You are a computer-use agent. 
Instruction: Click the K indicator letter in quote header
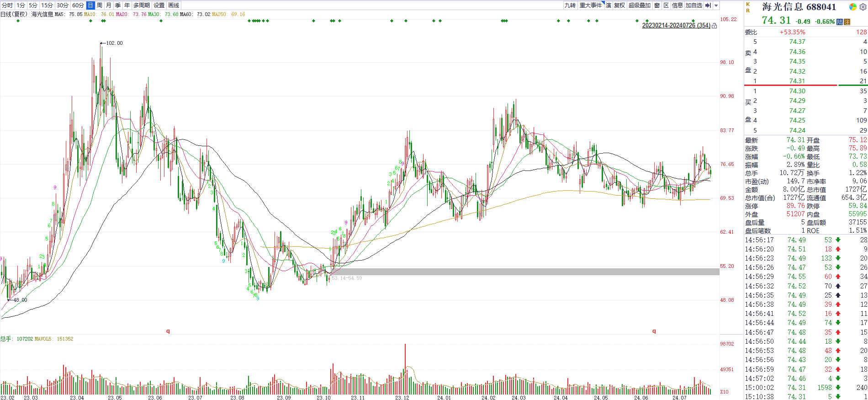748,4
